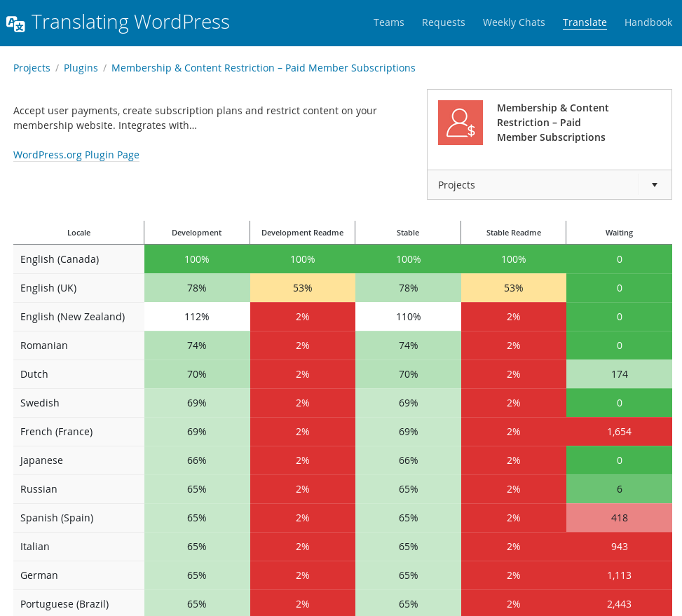Open the Spanish (Spain) locale
The image size is (682, 616).
(57, 518)
